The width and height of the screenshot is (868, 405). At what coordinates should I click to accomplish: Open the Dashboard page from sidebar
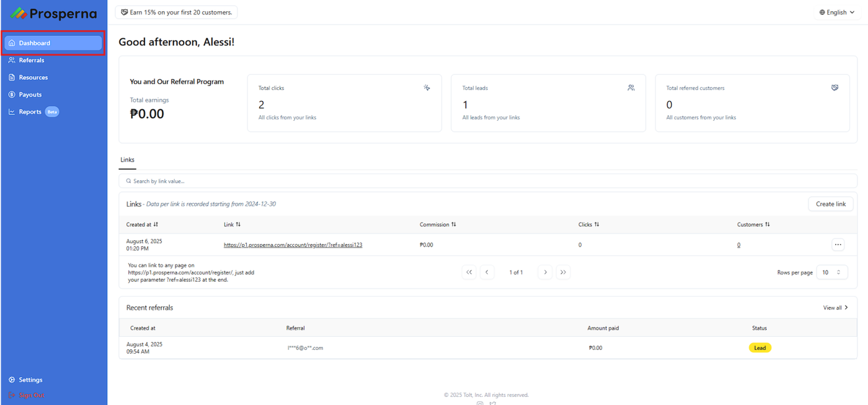coord(53,43)
